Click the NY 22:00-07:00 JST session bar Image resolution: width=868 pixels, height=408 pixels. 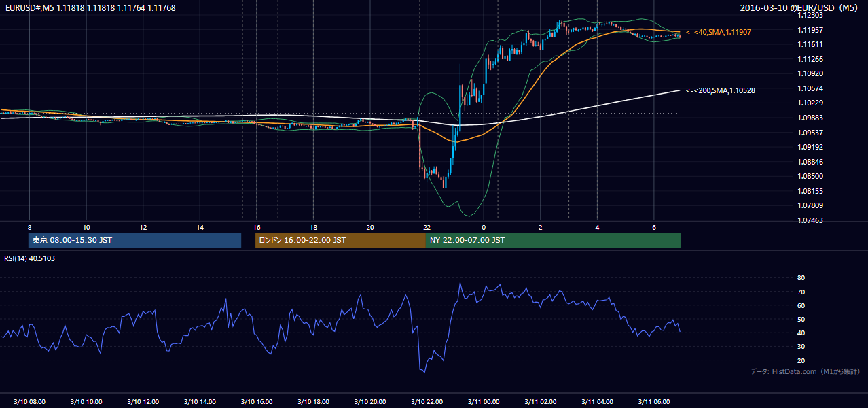(554, 240)
